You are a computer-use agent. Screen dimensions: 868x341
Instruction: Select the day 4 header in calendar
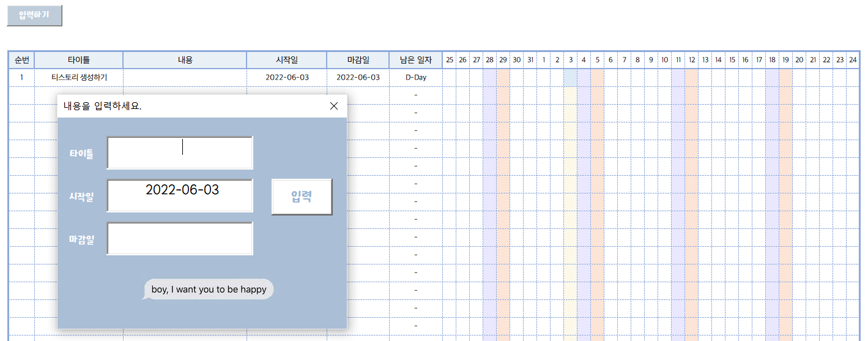[x=584, y=60]
